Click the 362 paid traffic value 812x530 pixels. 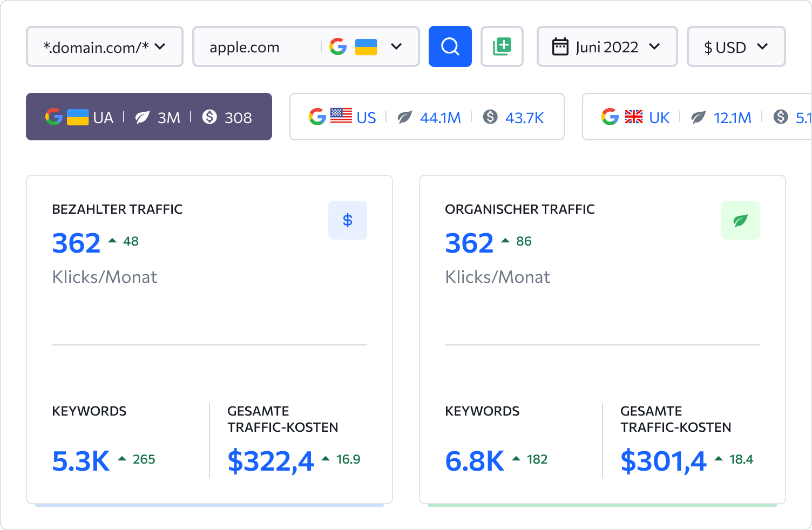point(77,243)
